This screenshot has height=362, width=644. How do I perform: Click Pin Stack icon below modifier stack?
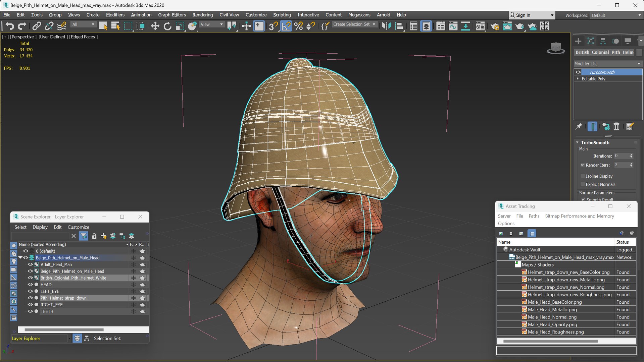pos(579,126)
